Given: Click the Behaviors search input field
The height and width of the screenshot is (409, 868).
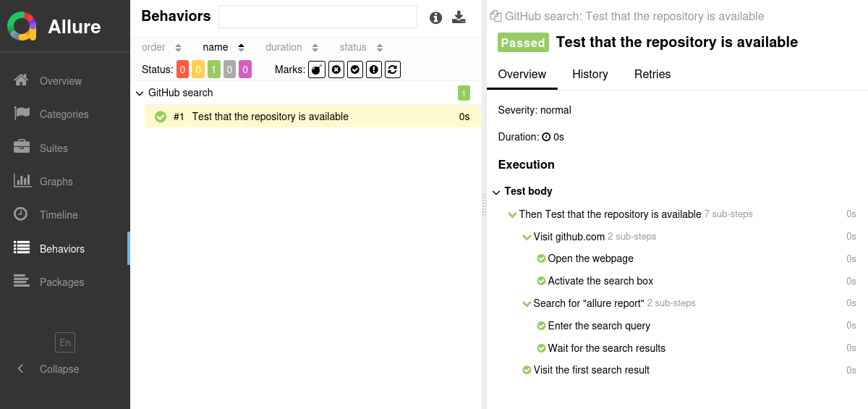Looking at the screenshot, I should pos(318,17).
